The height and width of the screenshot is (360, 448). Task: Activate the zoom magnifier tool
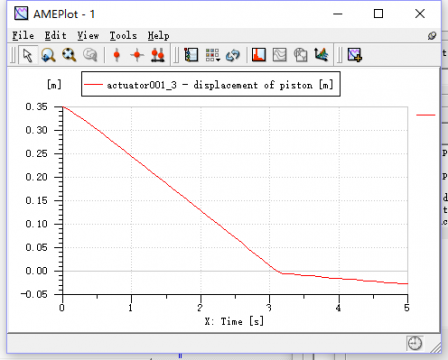(x=48, y=55)
